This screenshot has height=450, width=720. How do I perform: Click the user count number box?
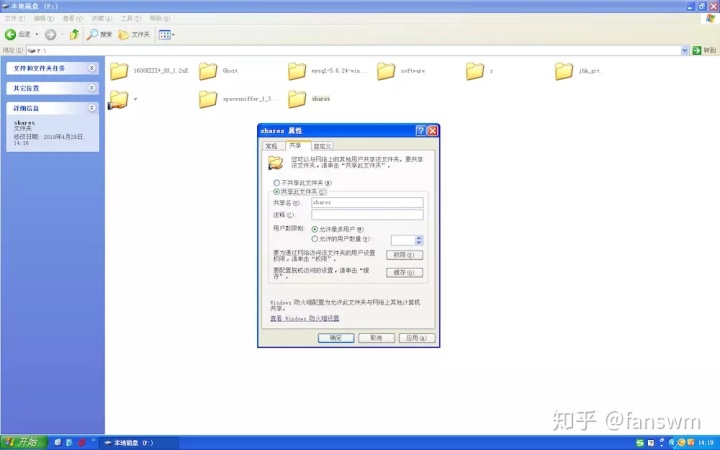(403, 240)
